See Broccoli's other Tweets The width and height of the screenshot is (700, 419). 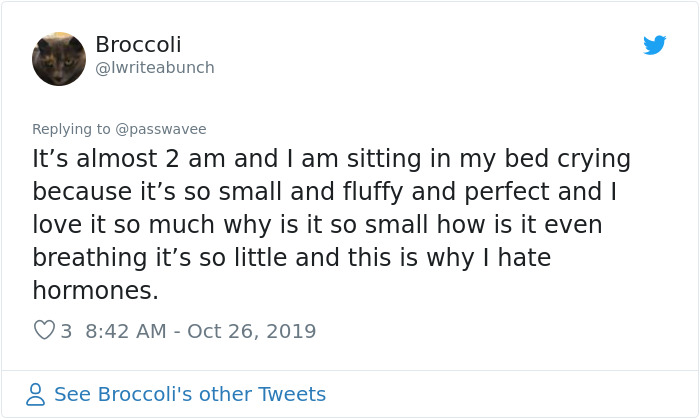coord(190,395)
